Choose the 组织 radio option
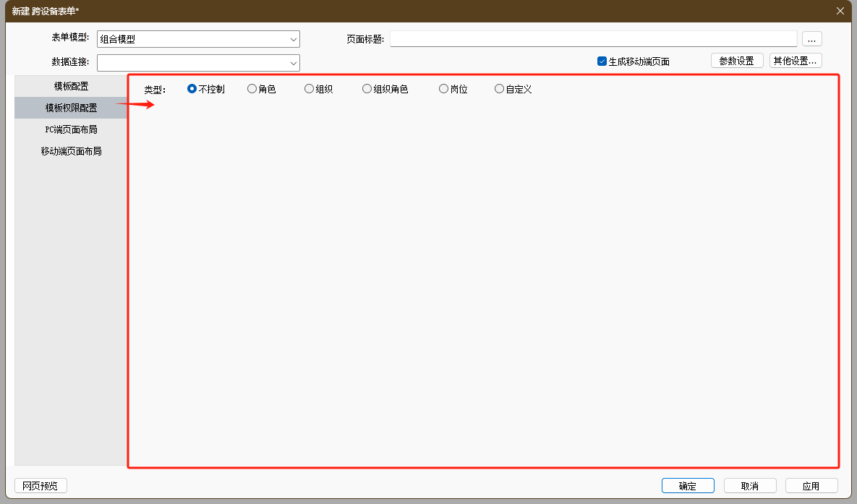Image resolution: width=857 pixels, height=504 pixels. coord(310,89)
